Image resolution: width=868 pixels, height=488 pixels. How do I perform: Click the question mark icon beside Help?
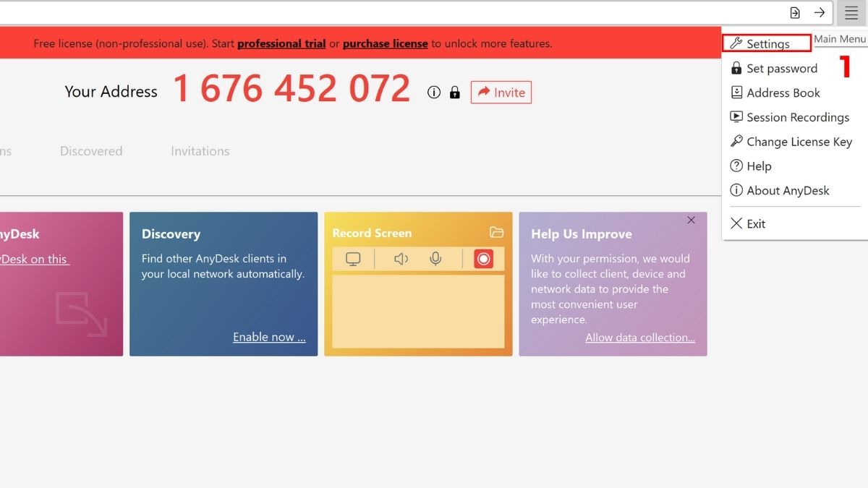click(736, 166)
